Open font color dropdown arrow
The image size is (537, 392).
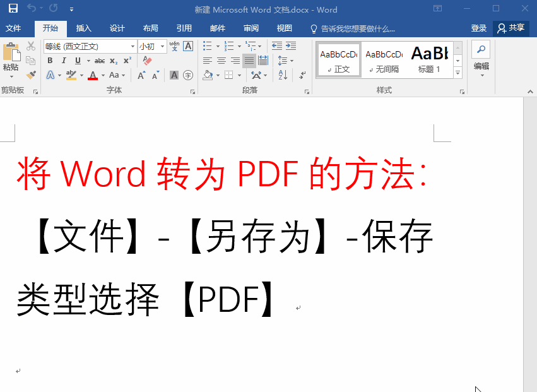pyautogui.click(x=103, y=75)
